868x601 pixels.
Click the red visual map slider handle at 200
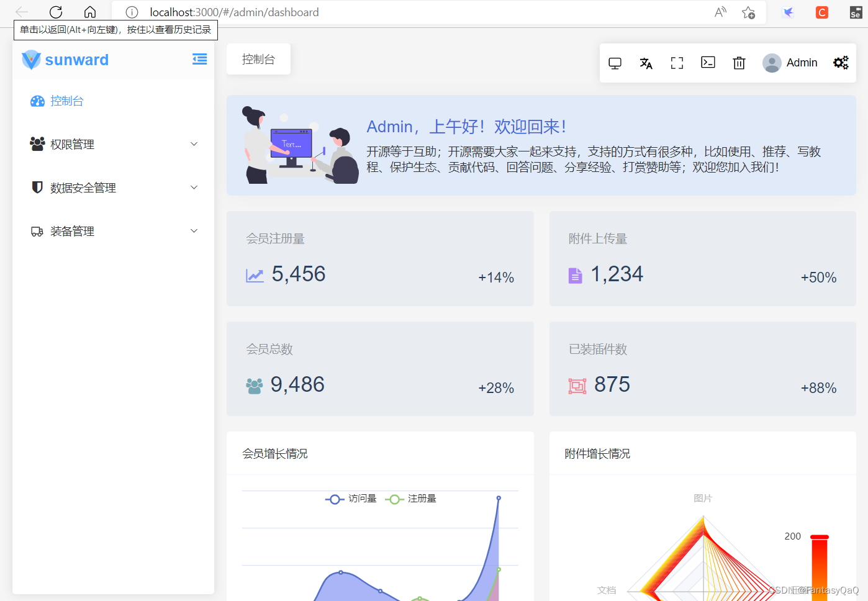pos(820,537)
